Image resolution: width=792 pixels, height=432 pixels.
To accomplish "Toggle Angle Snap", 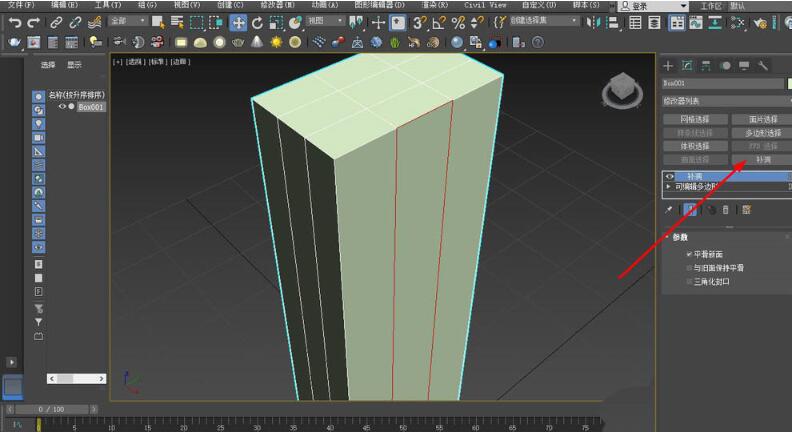I will coord(438,23).
